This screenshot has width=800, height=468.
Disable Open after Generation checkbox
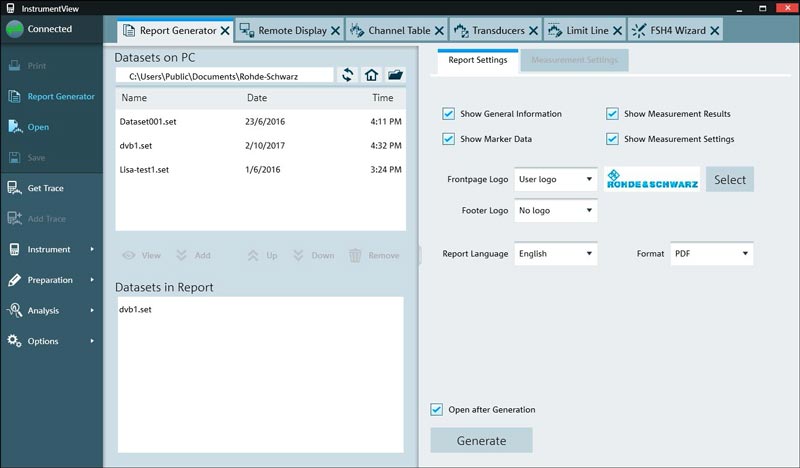(436, 410)
